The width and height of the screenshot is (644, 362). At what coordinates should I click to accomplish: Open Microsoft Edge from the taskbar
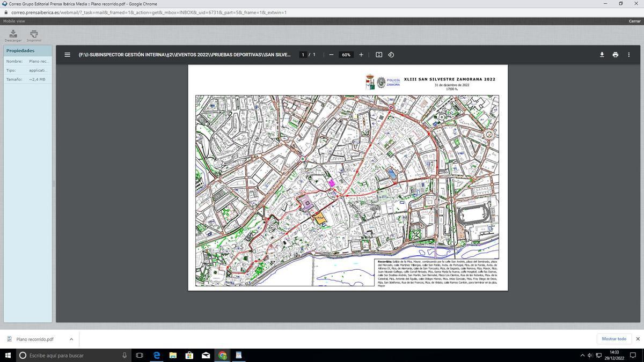[x=157, y=355]
